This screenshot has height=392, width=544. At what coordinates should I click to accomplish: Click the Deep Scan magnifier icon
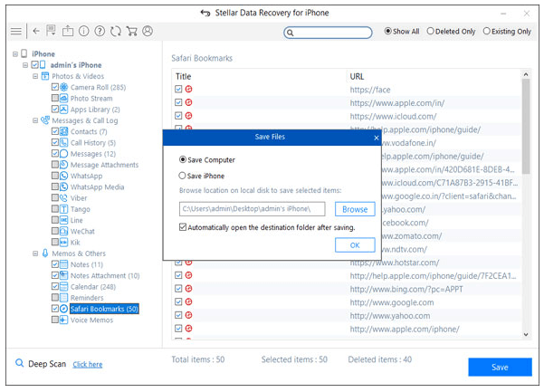[19, 363]
